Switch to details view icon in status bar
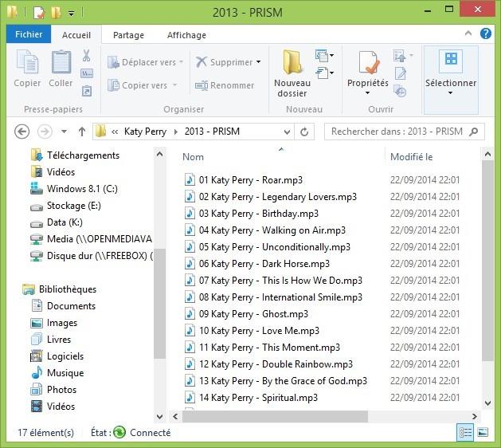Screen dimensions: 501x448 465,433
